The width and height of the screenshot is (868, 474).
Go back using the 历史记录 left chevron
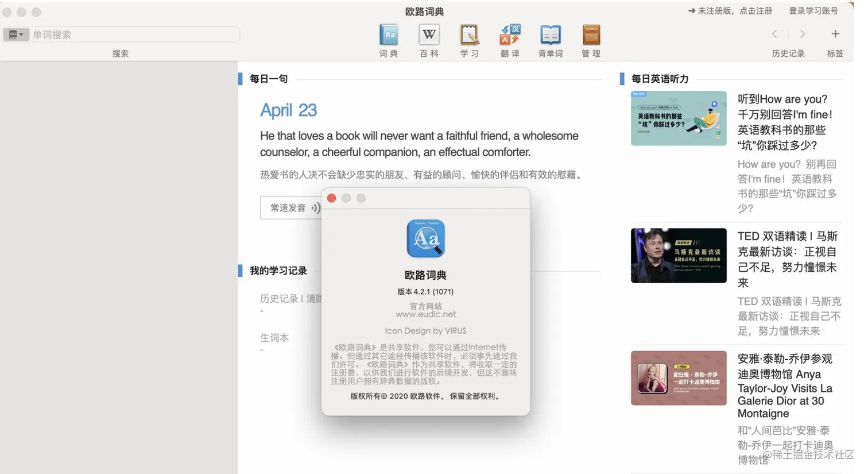pos(774,34)
